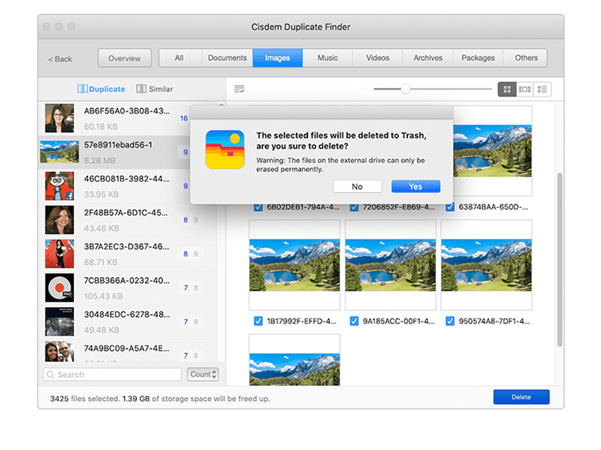This screenshot has height=450, width=601.
Task: Go back with the Back button
Action: (x=60, y=59)
